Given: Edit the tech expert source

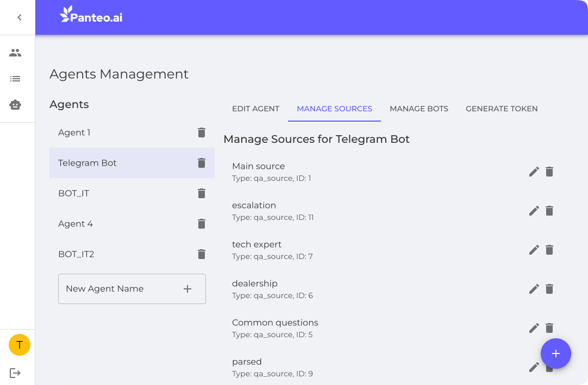Looking at the screenshot, I should (x=534, y=250).
